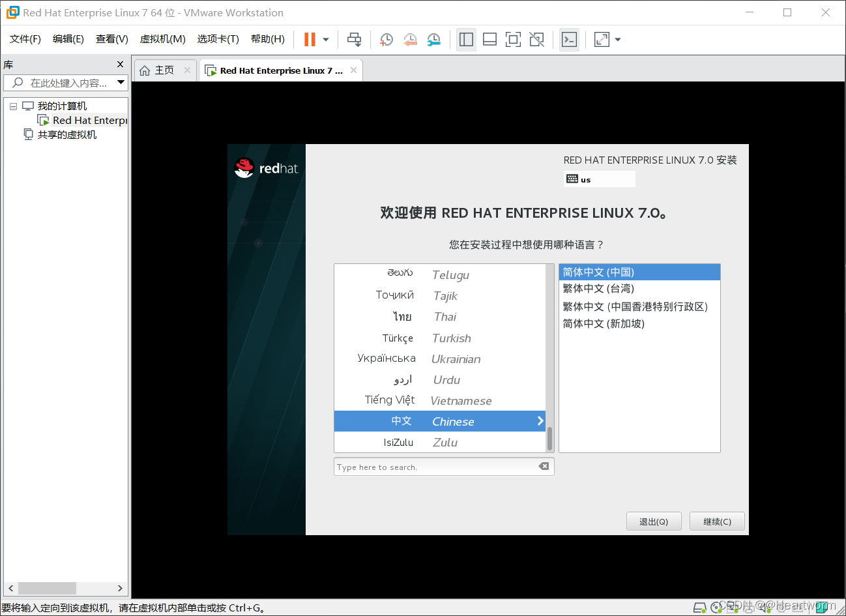Open the stretch display dropdown arrow
Screen dimensions: 846x616
(x=618, y=40)
